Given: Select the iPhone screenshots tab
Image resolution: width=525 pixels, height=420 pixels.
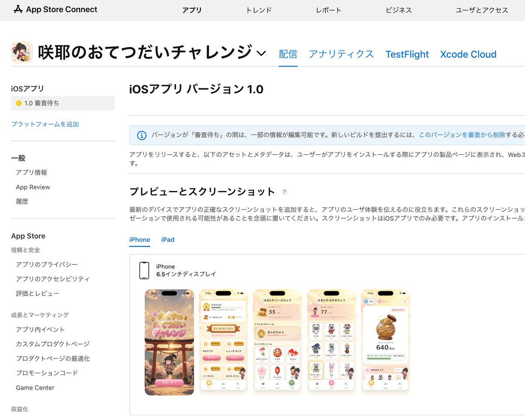Looking at the screenshot, I should click(140, 240).
